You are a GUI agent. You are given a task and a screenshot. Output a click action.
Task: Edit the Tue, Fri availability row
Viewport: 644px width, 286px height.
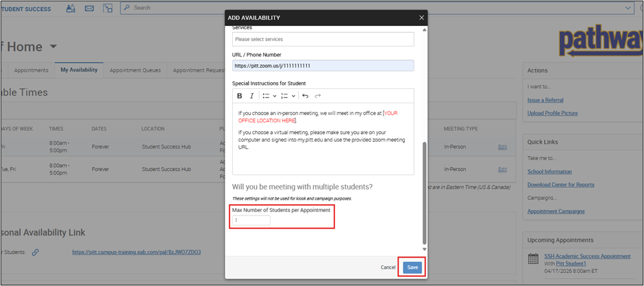[x=502, y=169]
